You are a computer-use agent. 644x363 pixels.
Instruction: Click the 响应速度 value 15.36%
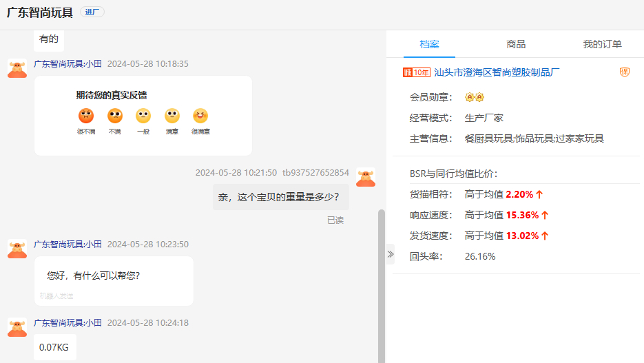coord(522,215)
